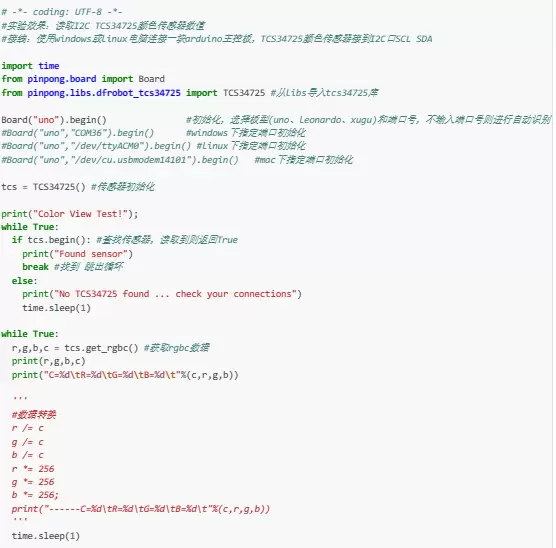
Task: Click the commented cu.usbmodem14101 line
Action: 120,160
